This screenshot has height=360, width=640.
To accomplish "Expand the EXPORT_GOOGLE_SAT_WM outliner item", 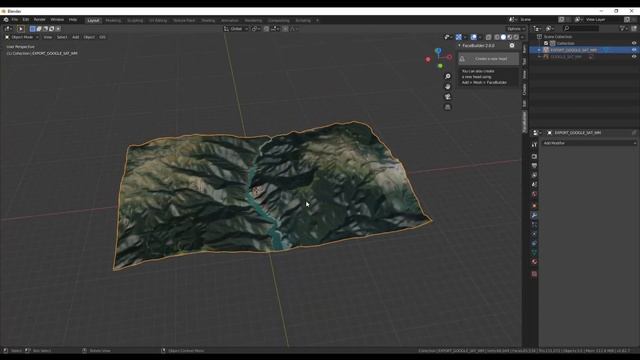I will 539,50.
